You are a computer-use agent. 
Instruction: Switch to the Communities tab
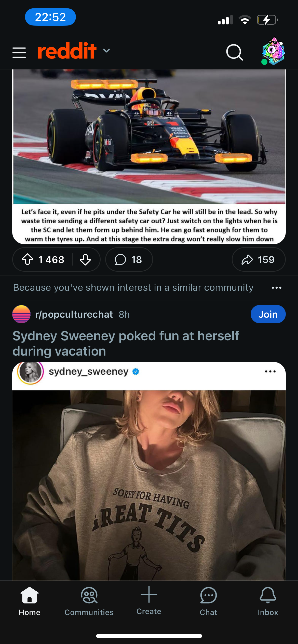[x=89, y=601]
